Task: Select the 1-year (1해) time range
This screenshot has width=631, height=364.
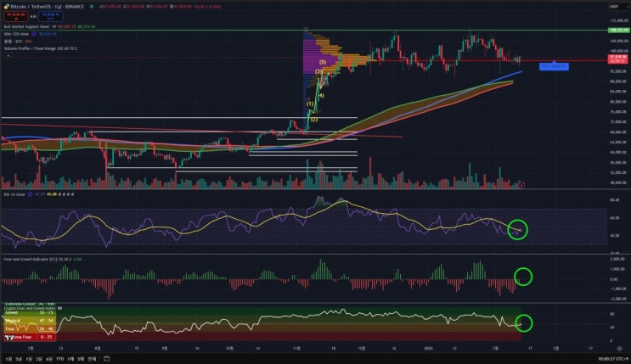Action: tap(70, 359)
